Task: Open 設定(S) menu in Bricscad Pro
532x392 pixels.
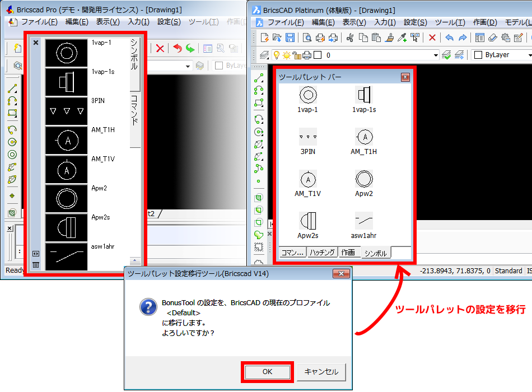Action: (x=169, y=22)
